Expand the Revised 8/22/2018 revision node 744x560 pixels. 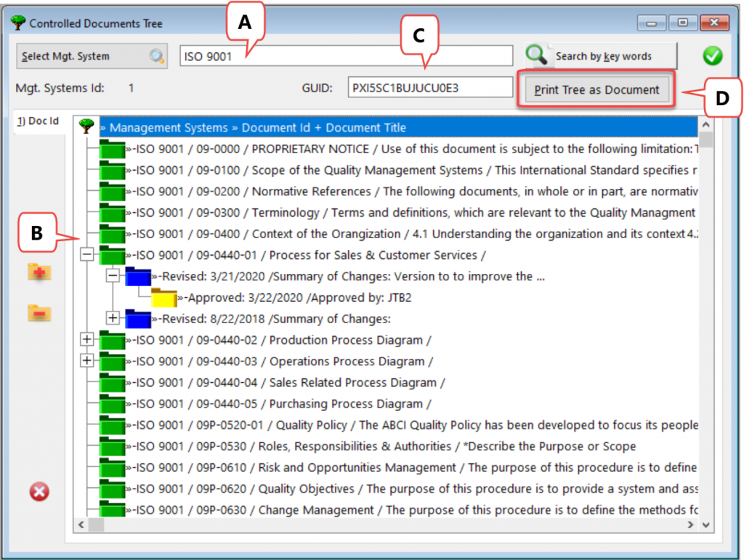(113, 317)
